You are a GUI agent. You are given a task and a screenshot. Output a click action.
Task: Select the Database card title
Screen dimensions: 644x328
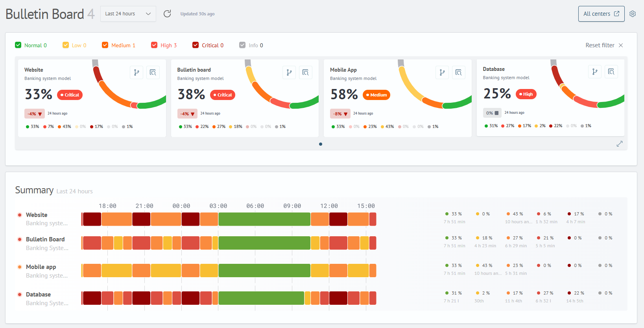(x=494, y=69)
